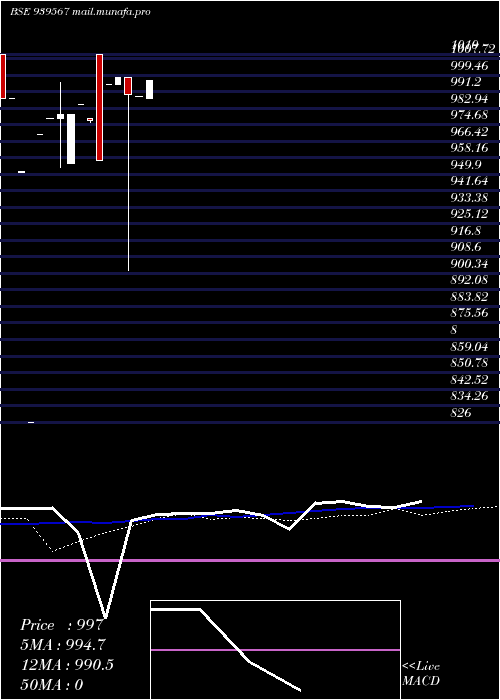
Task: Click the 883.82 axis value
Action: 469,297
